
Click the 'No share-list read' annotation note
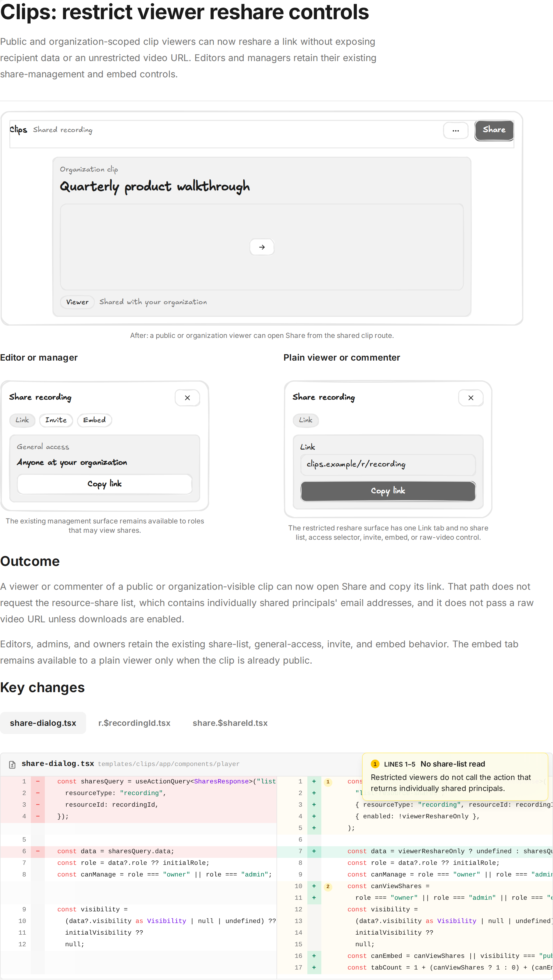click(455, 776)
